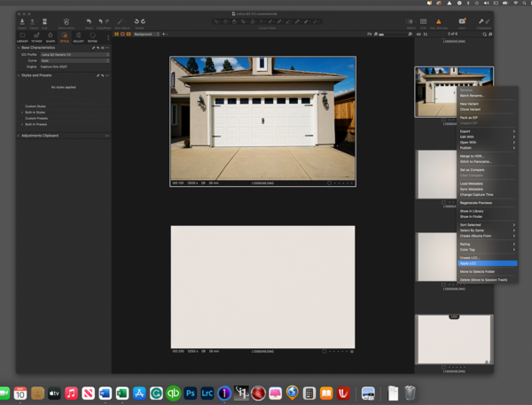
Task: Switch to the Refine tool tab
Action: click(x=92, y=37)
